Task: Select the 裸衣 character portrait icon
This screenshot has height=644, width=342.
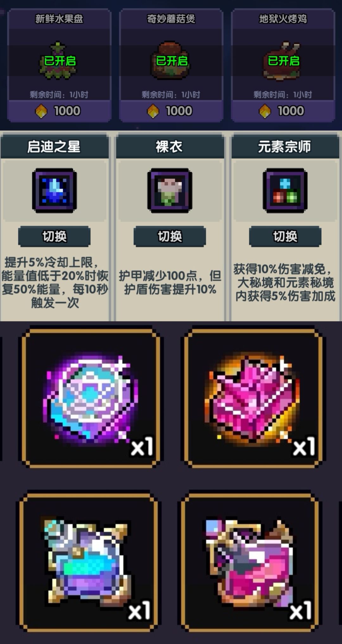Action: [170, 190]
